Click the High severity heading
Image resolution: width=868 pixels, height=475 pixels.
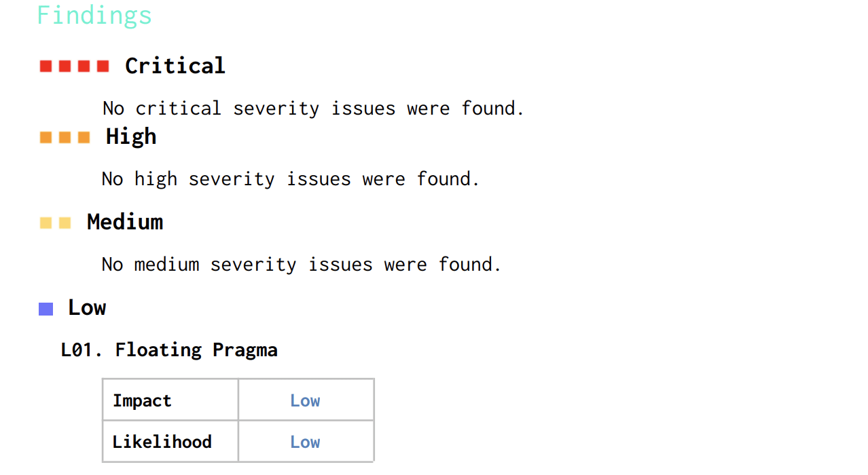131,136
